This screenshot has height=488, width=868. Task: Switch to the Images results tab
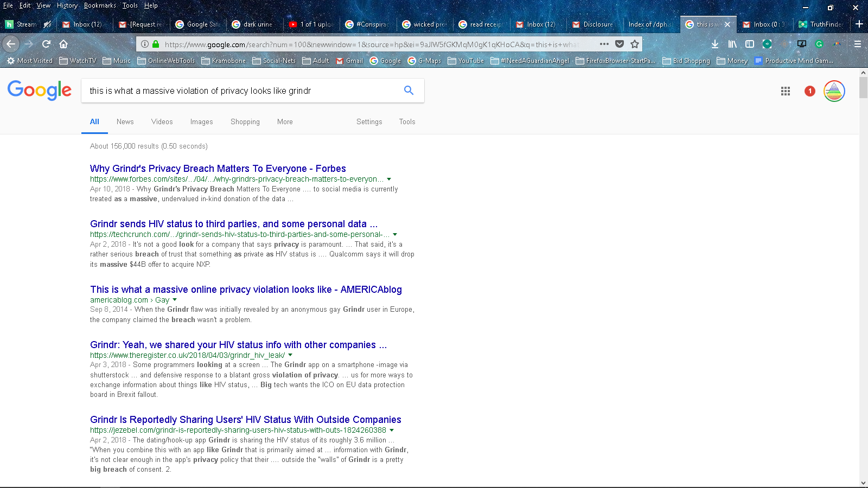201,122
